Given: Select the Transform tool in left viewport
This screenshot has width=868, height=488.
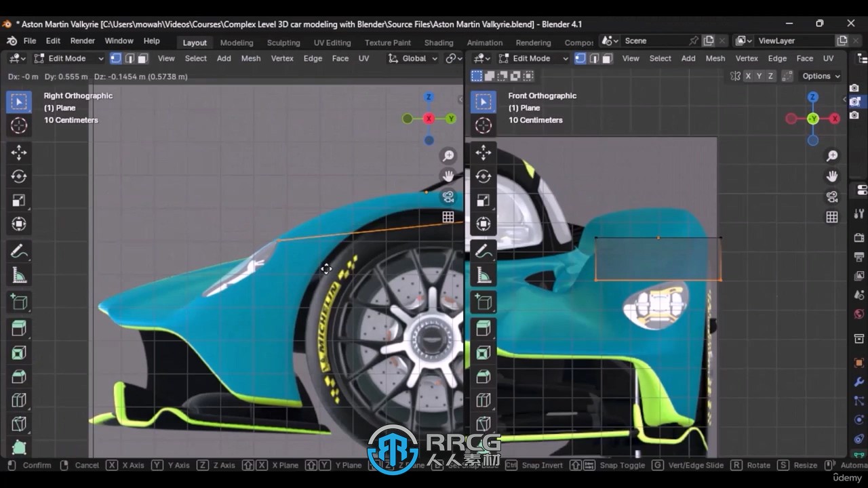Looking at the screenshot, I should [19, 224].
